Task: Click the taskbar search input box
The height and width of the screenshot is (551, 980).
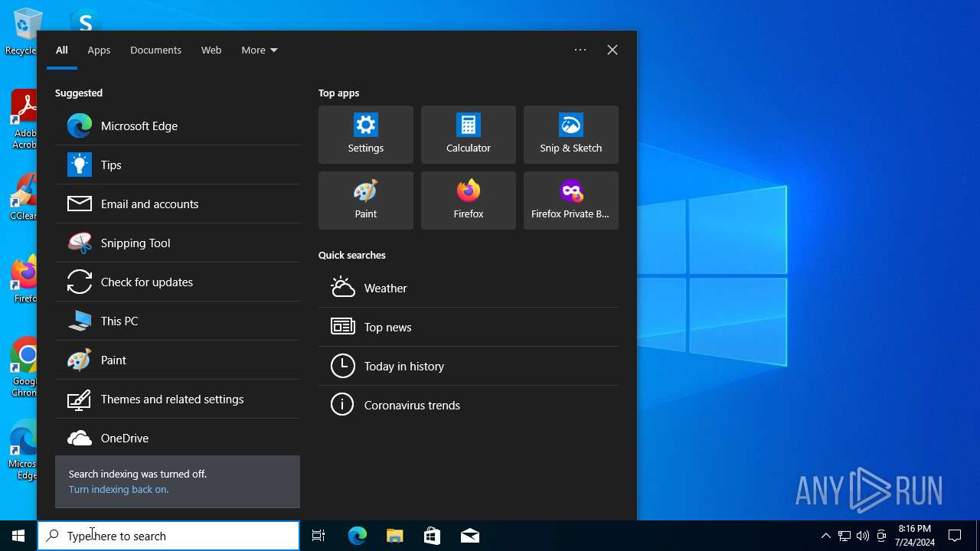Action: [168, 536]
